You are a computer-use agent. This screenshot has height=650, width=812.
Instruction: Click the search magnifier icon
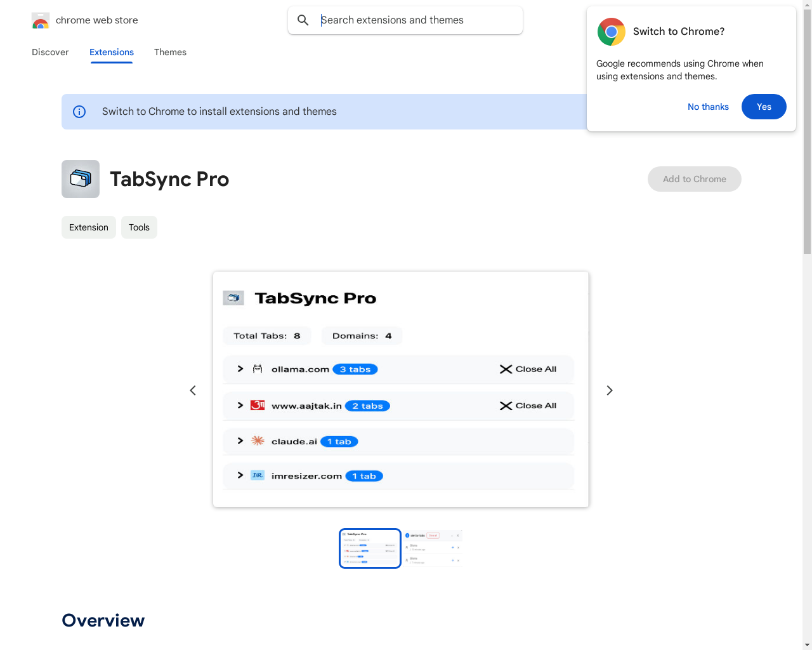(x=303, y=20)
